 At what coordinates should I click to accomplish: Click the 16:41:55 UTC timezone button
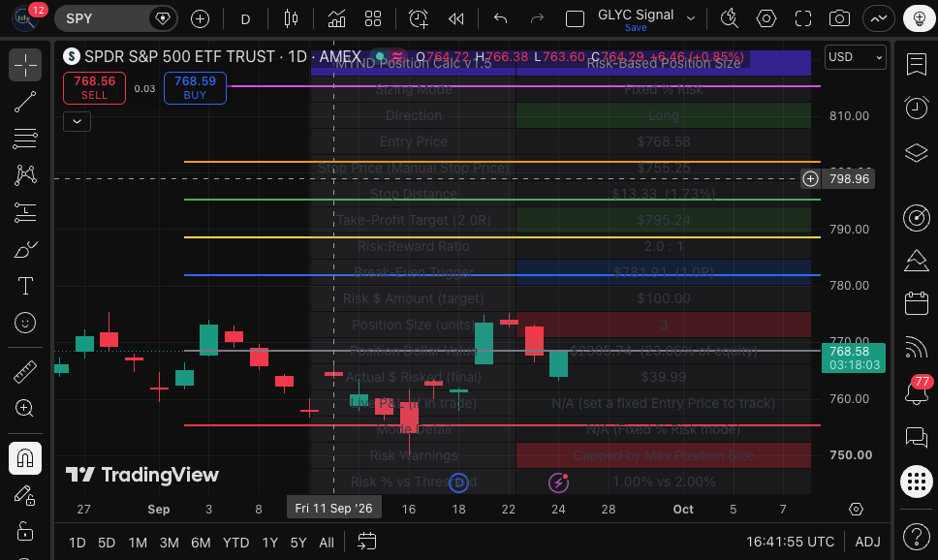coord(791,542)
